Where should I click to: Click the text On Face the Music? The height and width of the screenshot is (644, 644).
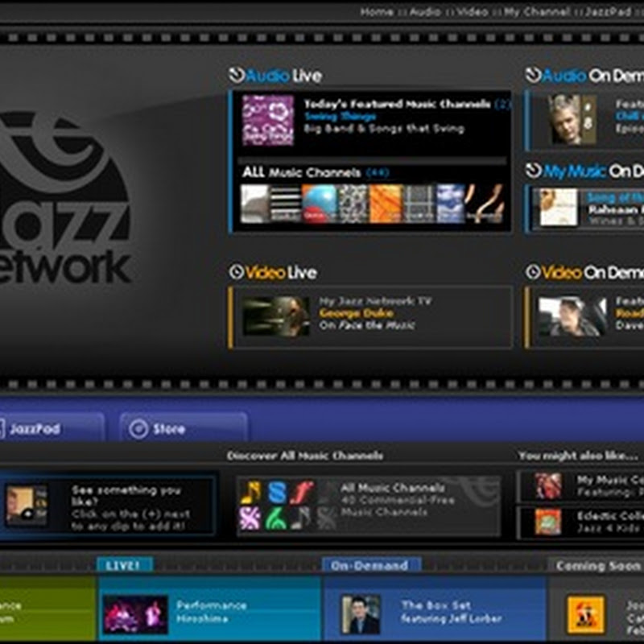coord(367,325)
